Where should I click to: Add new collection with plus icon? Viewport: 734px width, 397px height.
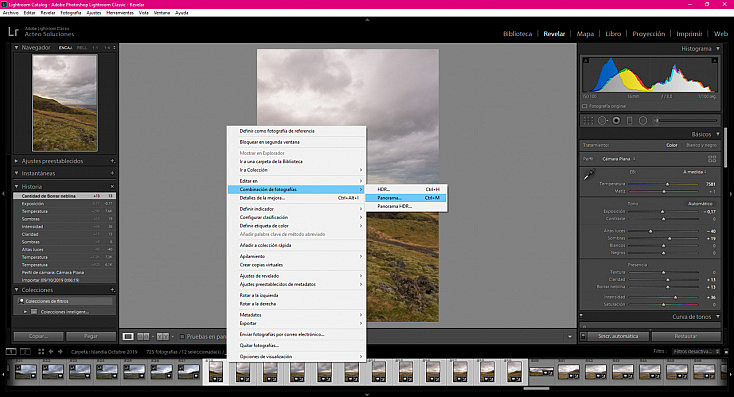[112, 290]
